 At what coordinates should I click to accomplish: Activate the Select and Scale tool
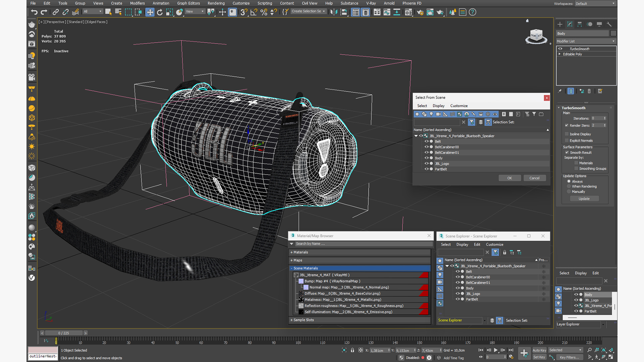169,12
